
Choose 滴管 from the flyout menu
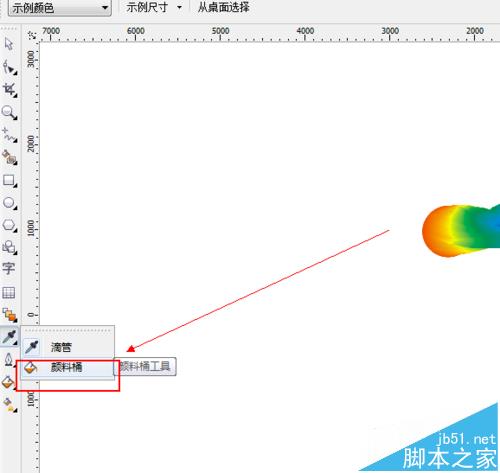click(68, 347)
